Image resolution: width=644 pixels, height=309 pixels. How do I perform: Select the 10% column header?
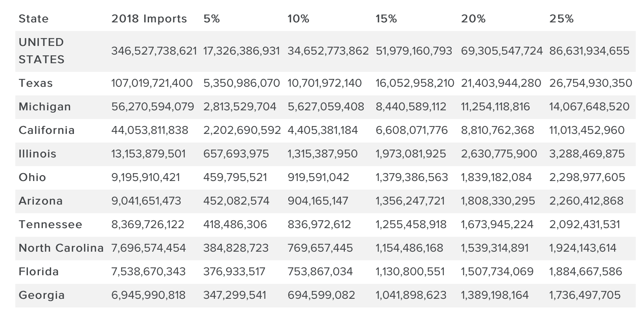point(298,19)
